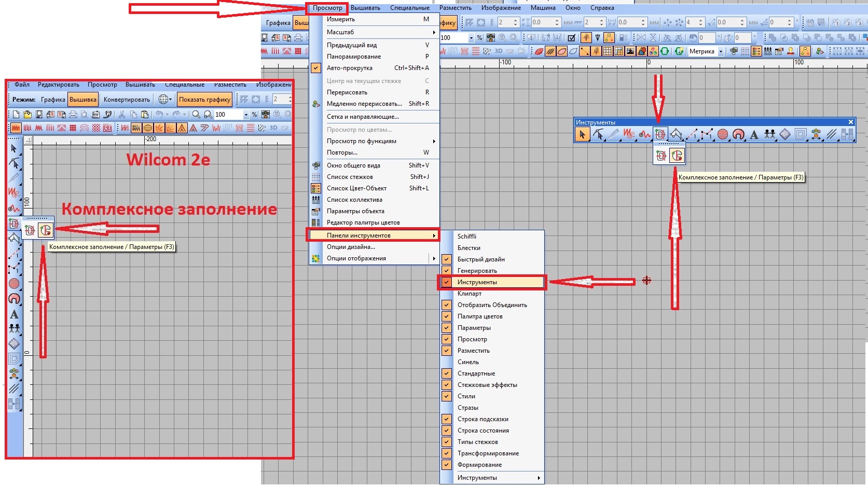The height and width of the screenshot is (486, 868).
Task: Open Панели инструментов submenu
Action: pos(374,235)
